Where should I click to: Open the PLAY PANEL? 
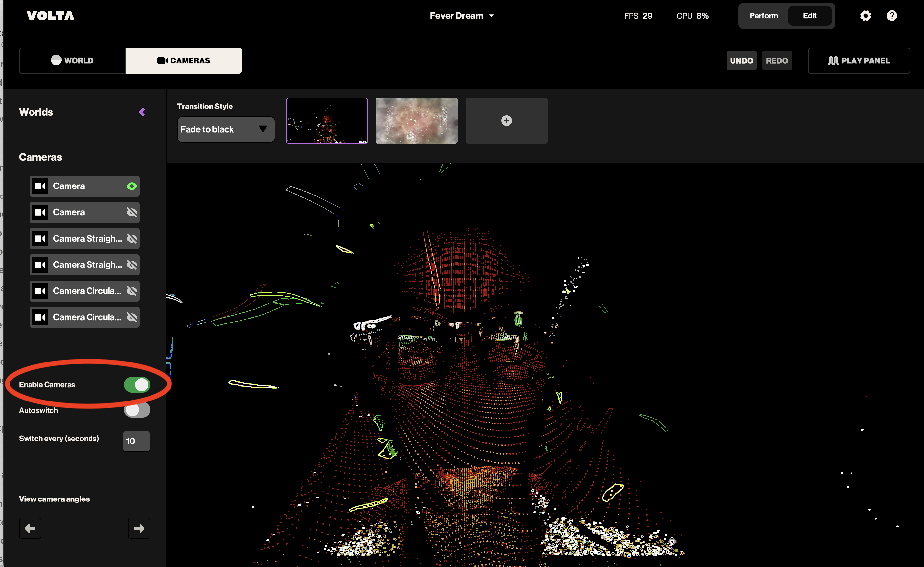click(x=858, y=60)
